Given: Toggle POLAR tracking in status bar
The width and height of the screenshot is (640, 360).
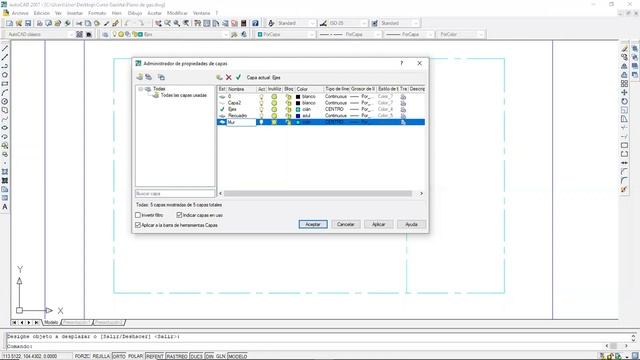Looking at the screenshot, I should point(136,356).
